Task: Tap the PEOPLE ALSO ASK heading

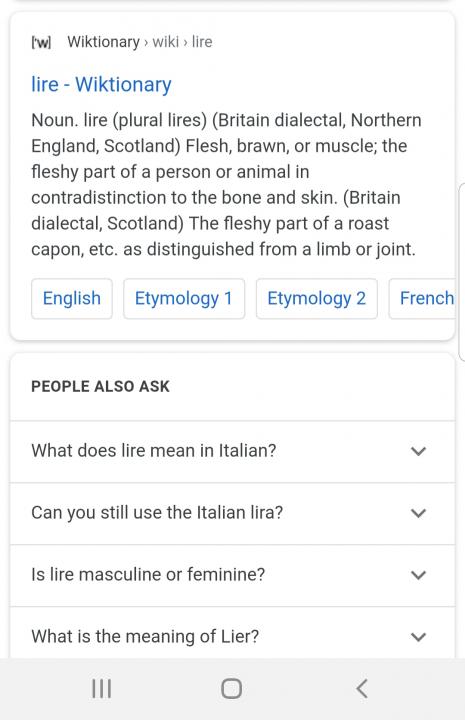Action: point(101,387)
